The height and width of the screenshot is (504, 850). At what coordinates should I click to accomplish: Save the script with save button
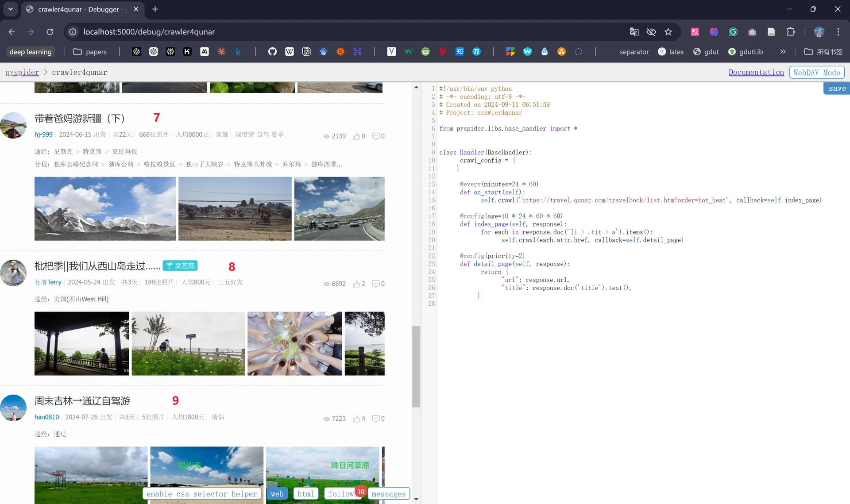837,88
